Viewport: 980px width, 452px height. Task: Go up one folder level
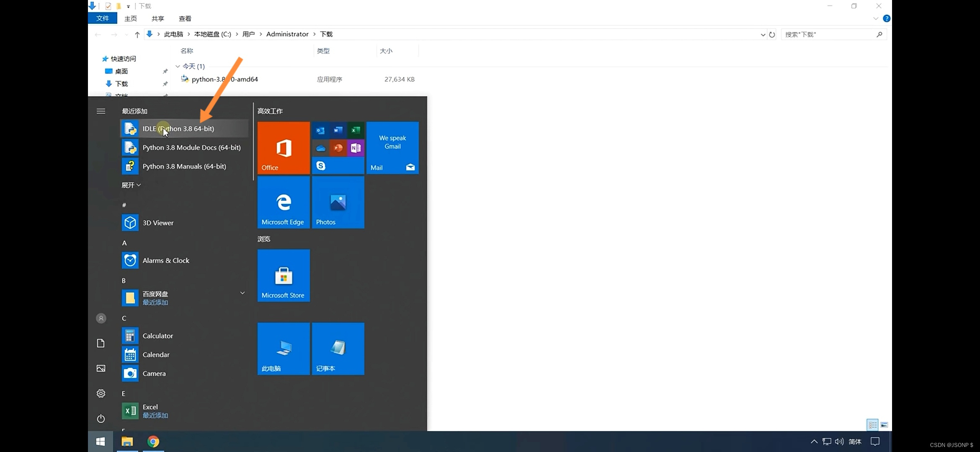[x=137, y=35]
